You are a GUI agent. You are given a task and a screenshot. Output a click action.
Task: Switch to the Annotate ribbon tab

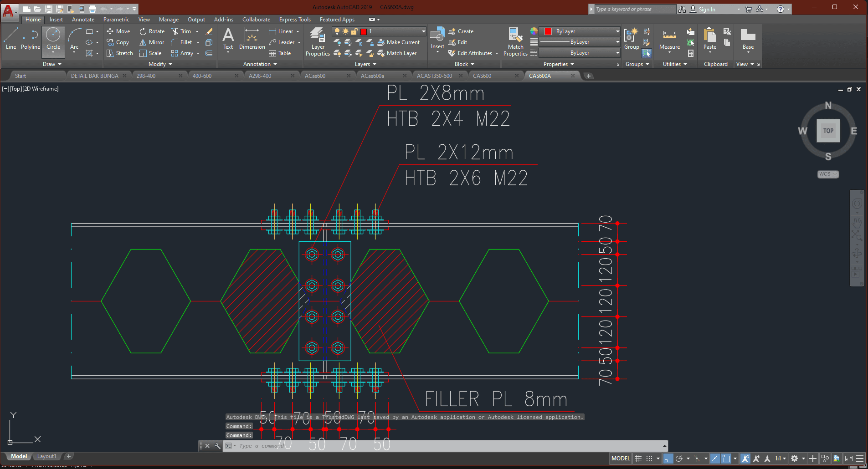click(x=83, y=20)
